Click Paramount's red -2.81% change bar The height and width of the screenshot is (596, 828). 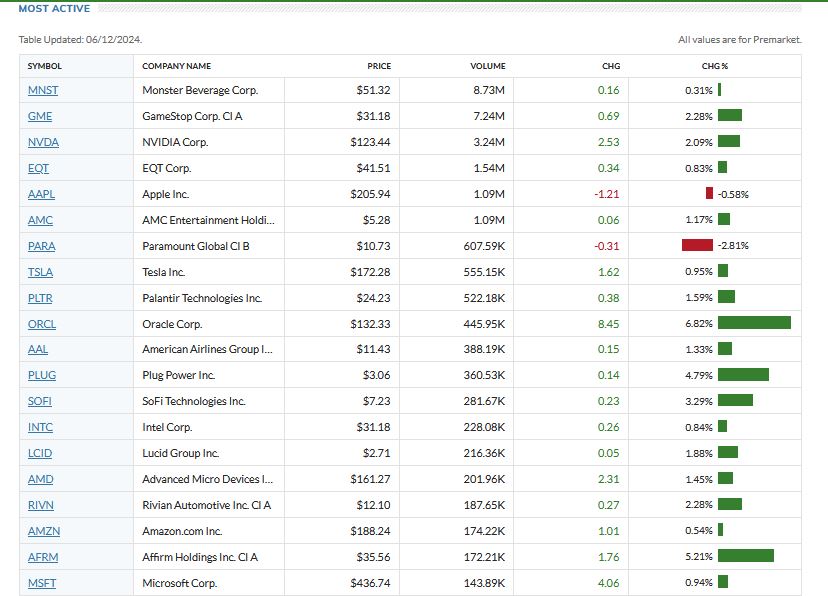click(697, 245)
